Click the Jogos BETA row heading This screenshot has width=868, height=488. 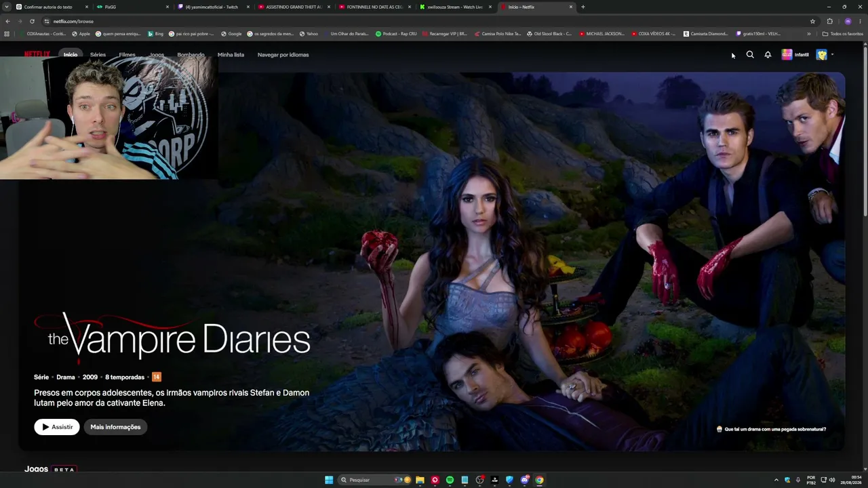coord(50,469)
